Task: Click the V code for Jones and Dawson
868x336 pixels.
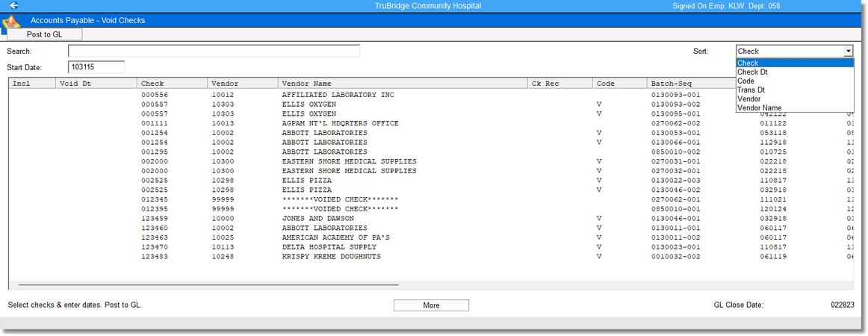Action: pyautogui.click(x=598, y=219)
